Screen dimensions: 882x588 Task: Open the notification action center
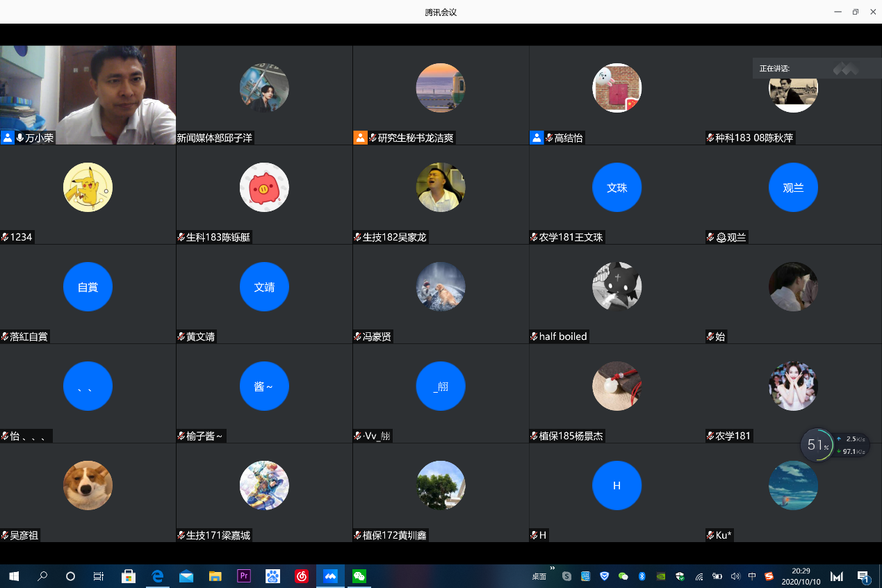[863, 576]
